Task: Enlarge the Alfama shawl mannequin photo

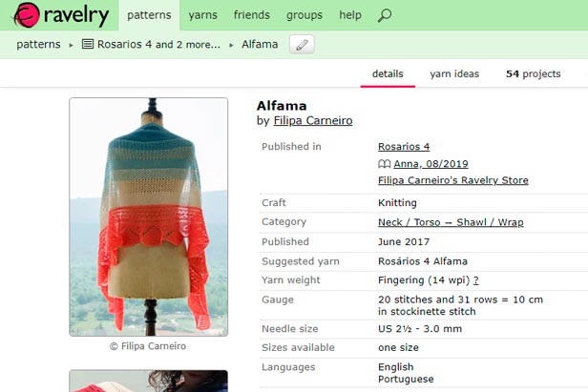Action: pyautogui.click(x=149, y=217)
